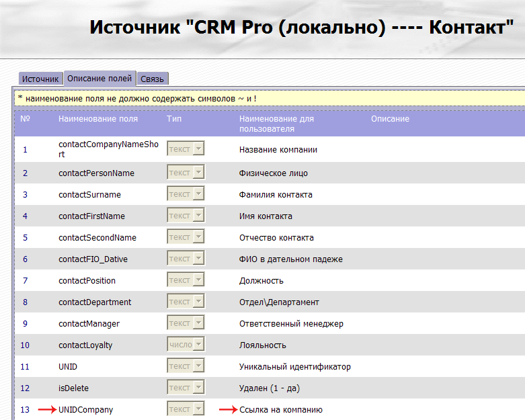Switch to the Источник tab
Screen dimensions: 525x420
(x=40, y=79)
